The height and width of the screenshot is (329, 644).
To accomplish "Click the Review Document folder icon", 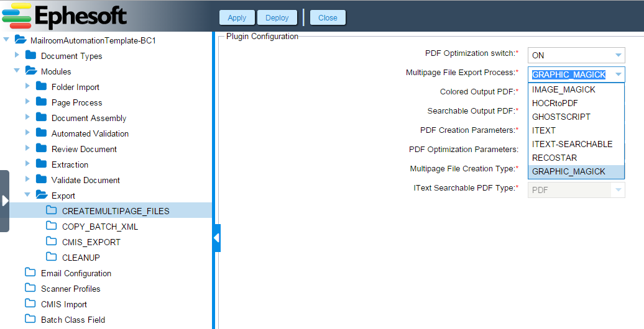I will [41, 148].
